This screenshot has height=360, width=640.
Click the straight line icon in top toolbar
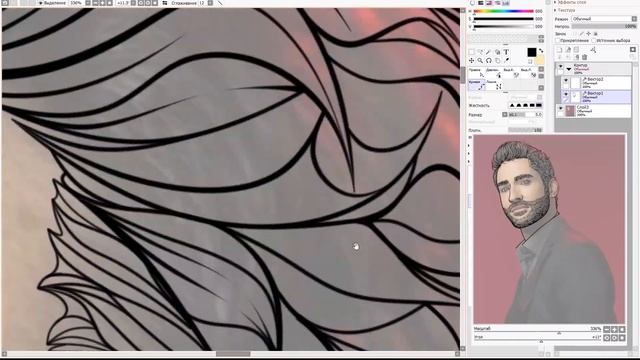[220, 3]
